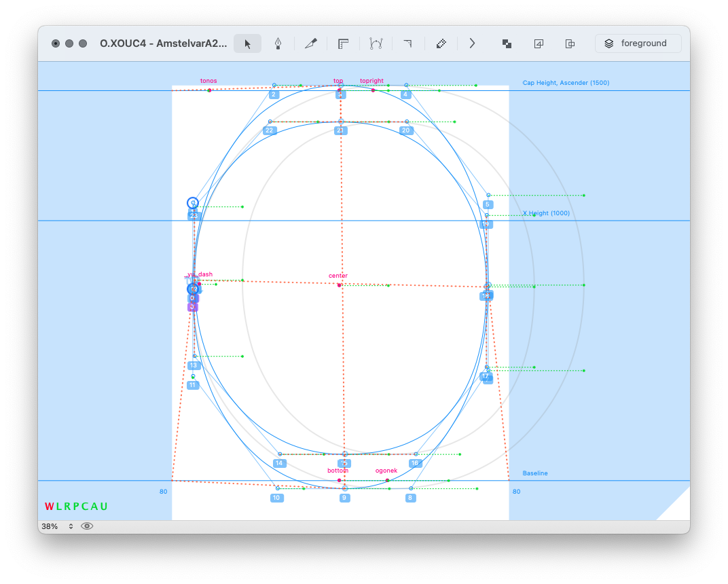The image size is (728, 584).
Task: Click the 'tonos' anchor marker
Action: click(x=209, y=90)
